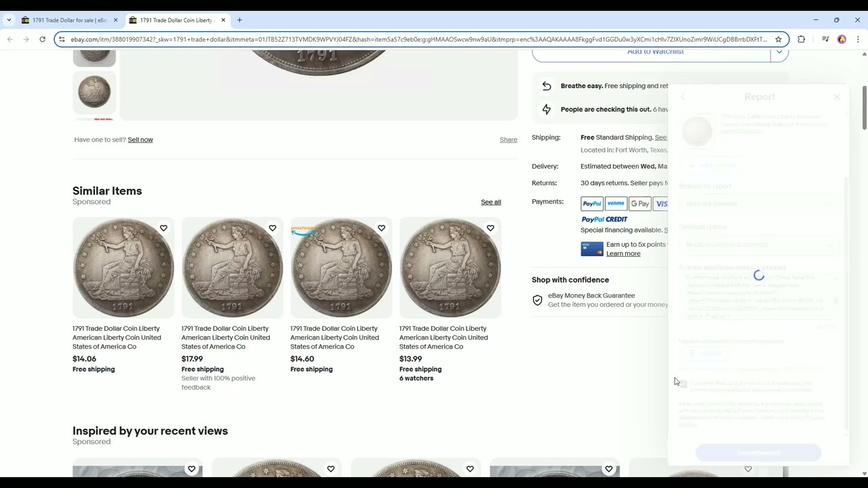
Task: Open the $14.06 similar item coin image
Action: pos(123,268)
